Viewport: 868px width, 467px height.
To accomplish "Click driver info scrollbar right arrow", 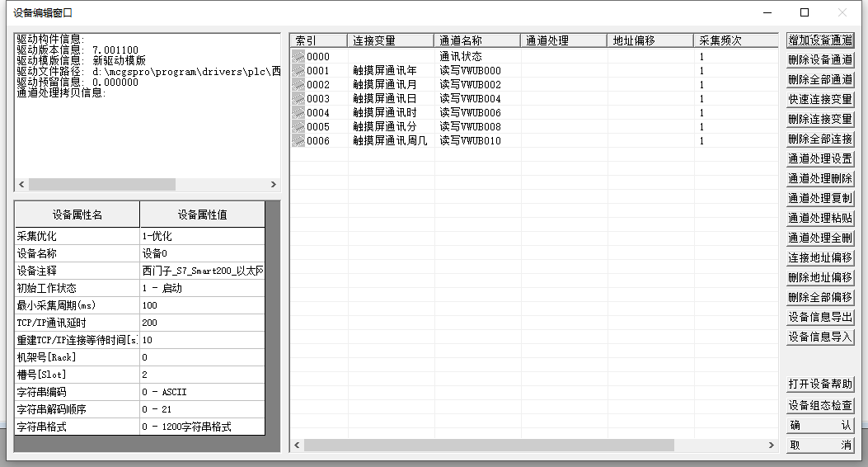I will coord(274,185).
